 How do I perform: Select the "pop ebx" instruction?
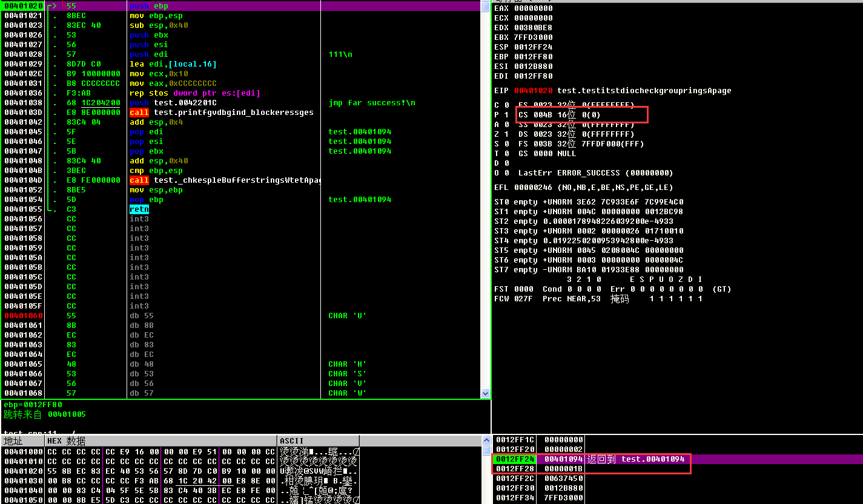[x=147, y=151]
